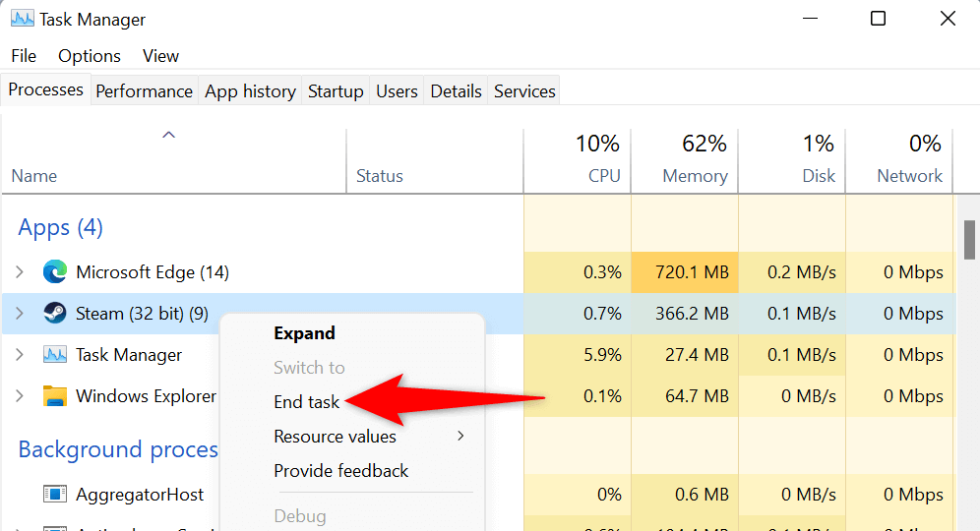The image size is (980, 531).
Task: Click the Windows Explorer folder icon
Action: pyautogui.click(x=54, y=396)
